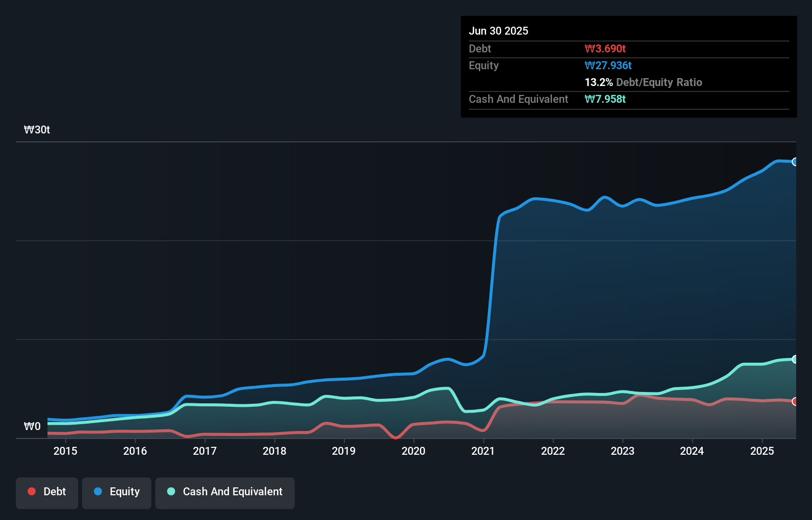Click the Equity label in tooltip

coord(484,66)
